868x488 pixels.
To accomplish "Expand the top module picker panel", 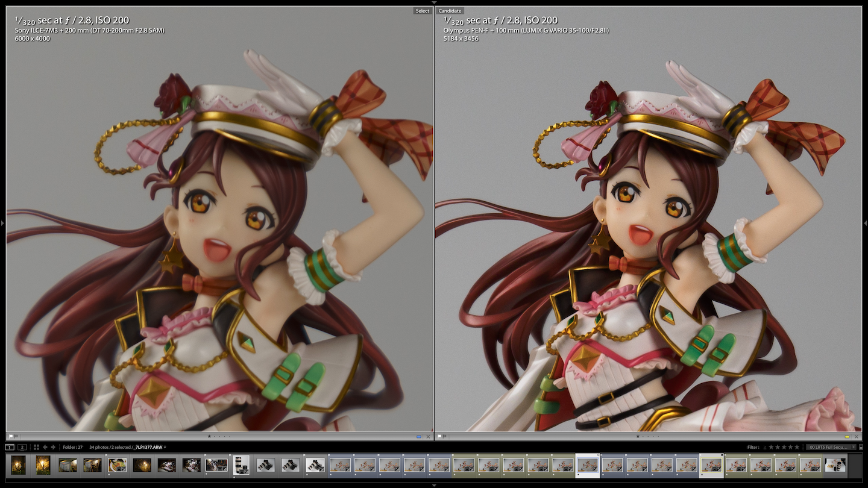I will (x=434, y=2).
